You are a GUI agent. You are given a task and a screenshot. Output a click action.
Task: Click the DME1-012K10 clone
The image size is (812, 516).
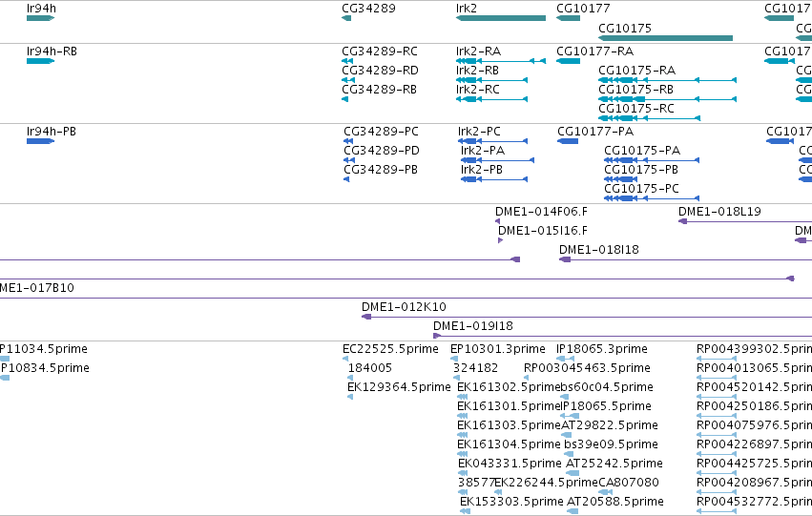tap(587, 317)
